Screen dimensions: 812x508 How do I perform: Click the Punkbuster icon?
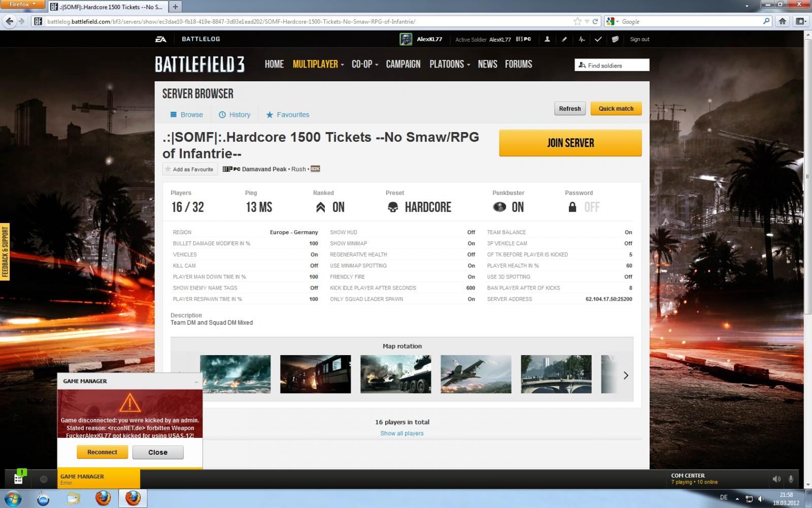click(x=499, y=207)
